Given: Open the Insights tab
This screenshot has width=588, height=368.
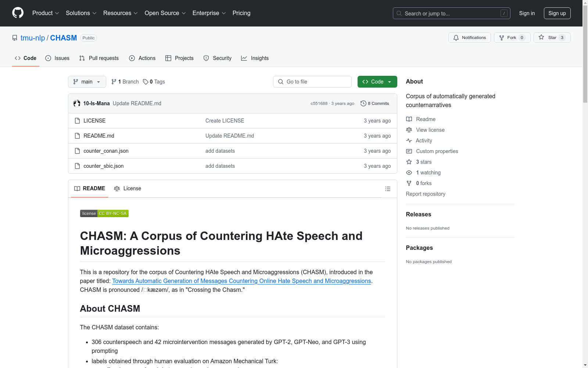Looking at the screenshot, I should click(x=255, y=58).
